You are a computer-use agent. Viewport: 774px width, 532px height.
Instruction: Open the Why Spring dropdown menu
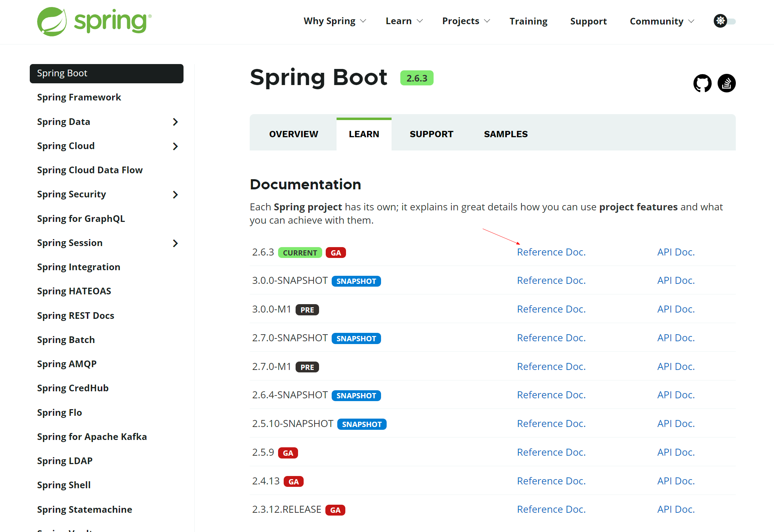(334, 21)
